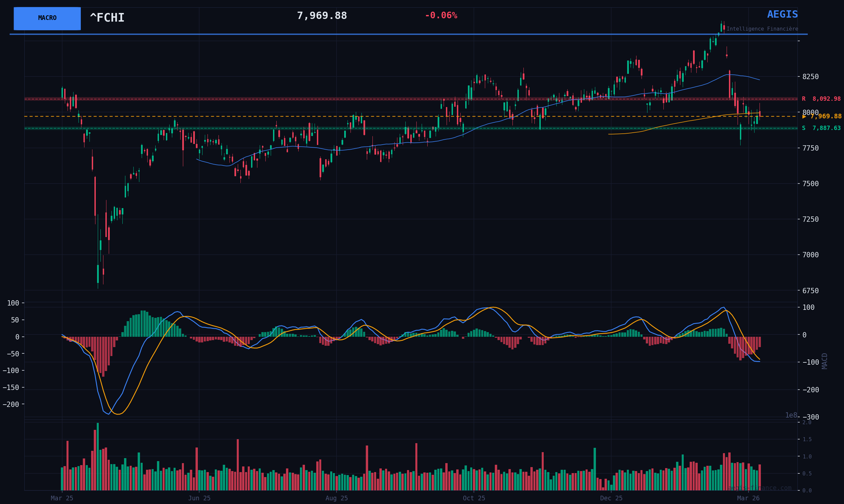The height and width of the screenshot is (504, 844).
Task: Click the Mar 26 date label
Action: pyautogui.click(x=748, y=498)
